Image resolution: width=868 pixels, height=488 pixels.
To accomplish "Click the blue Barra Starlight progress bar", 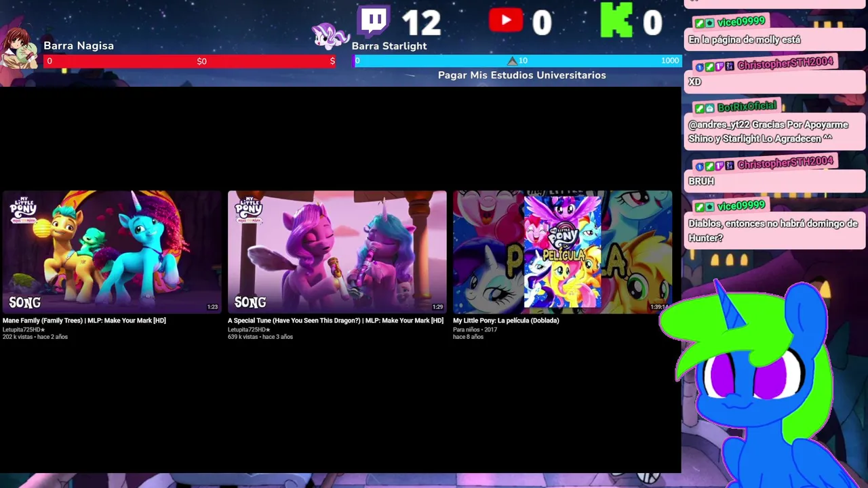I will coord(517,61).
